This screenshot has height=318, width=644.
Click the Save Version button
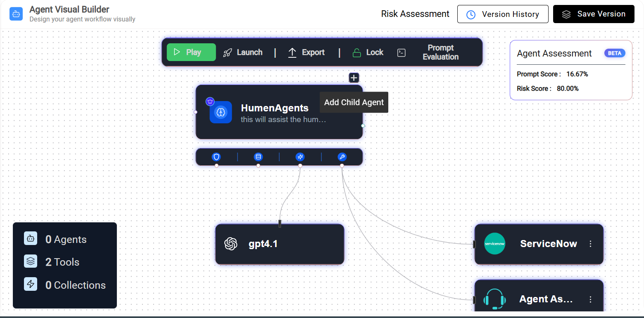click(594, 14)
